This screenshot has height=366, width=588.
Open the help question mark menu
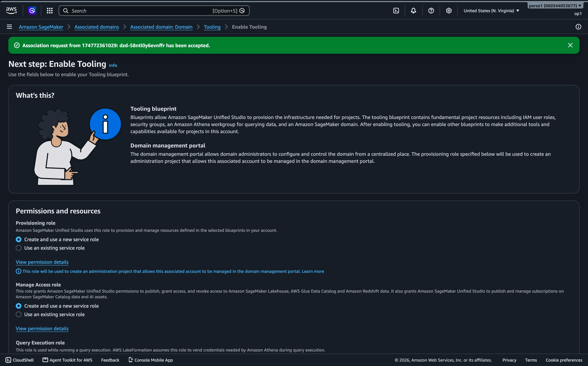pos(431,11)
